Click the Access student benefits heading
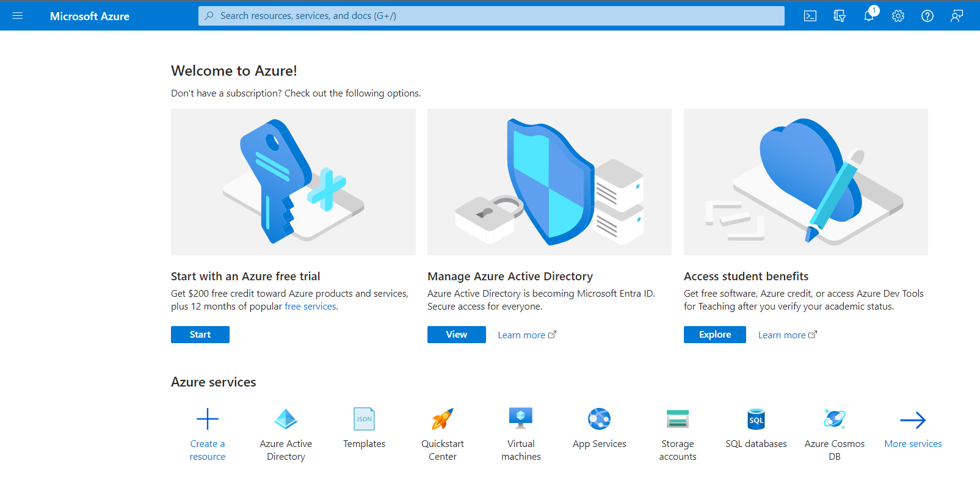This screenshot has height=494, width=980. 746,277
